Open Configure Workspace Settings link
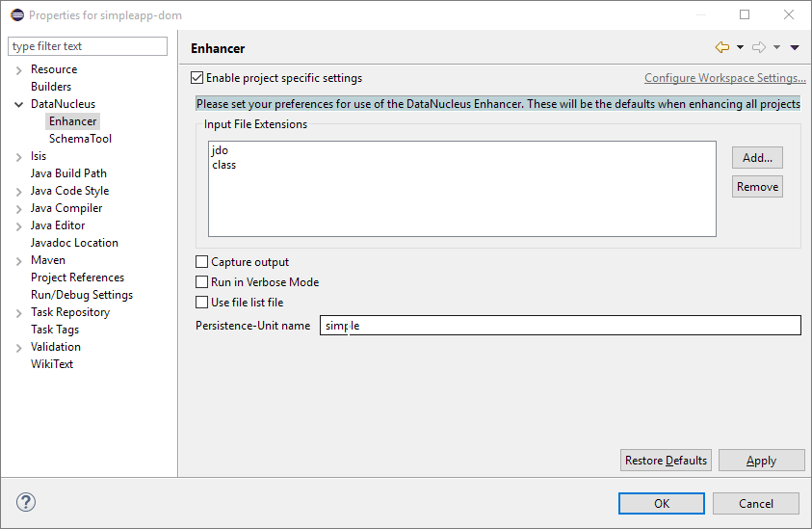The width and height of the screenshot is (812, 529). tap(725, 78)
